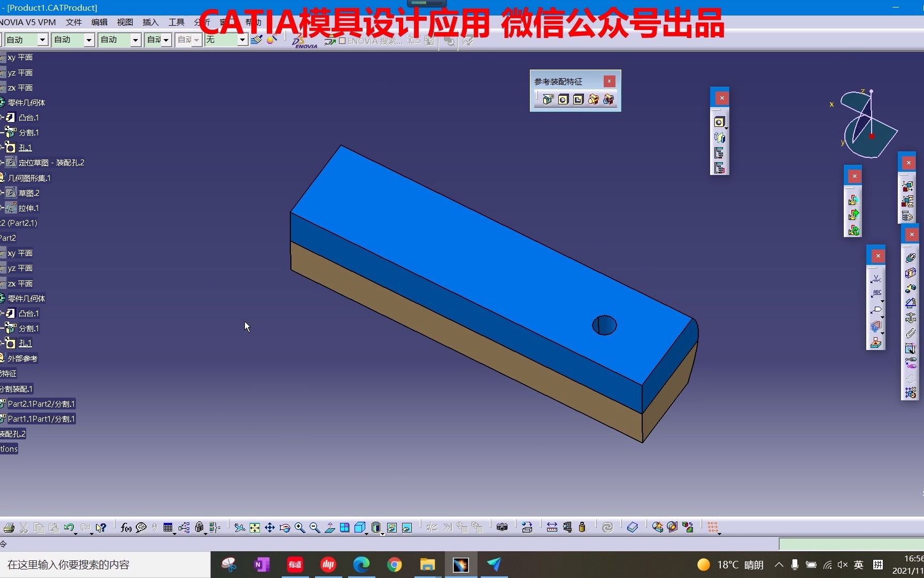Select 几何图形集.1 in the tree
This screenshot has height=578, width=924.
pyautogui.click(x=29, y=178)
